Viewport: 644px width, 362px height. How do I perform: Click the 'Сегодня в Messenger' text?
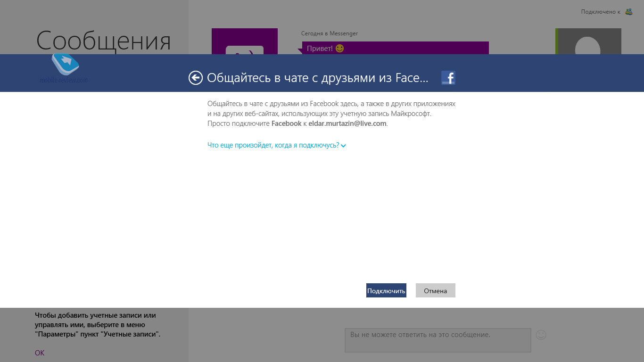point(330,33)
